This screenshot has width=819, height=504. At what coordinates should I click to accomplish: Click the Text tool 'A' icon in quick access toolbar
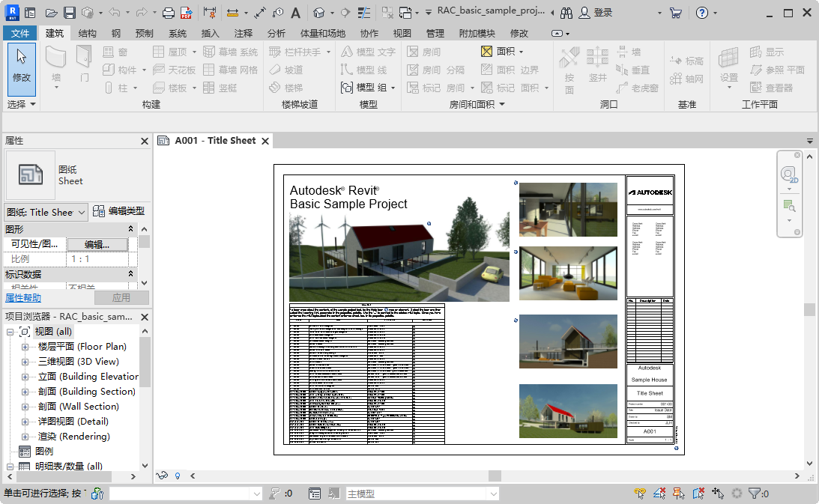(296, 13)
